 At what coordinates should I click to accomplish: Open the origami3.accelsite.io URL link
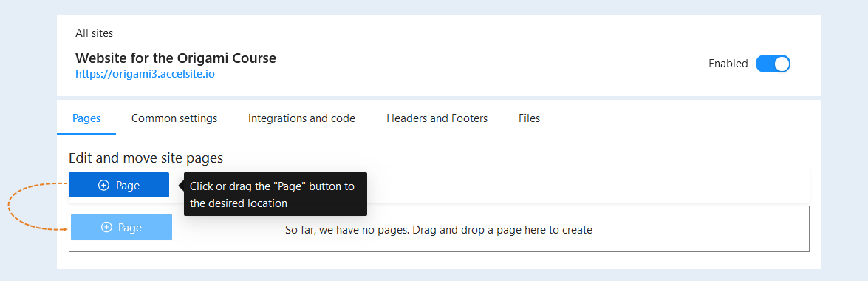point(145,73)
